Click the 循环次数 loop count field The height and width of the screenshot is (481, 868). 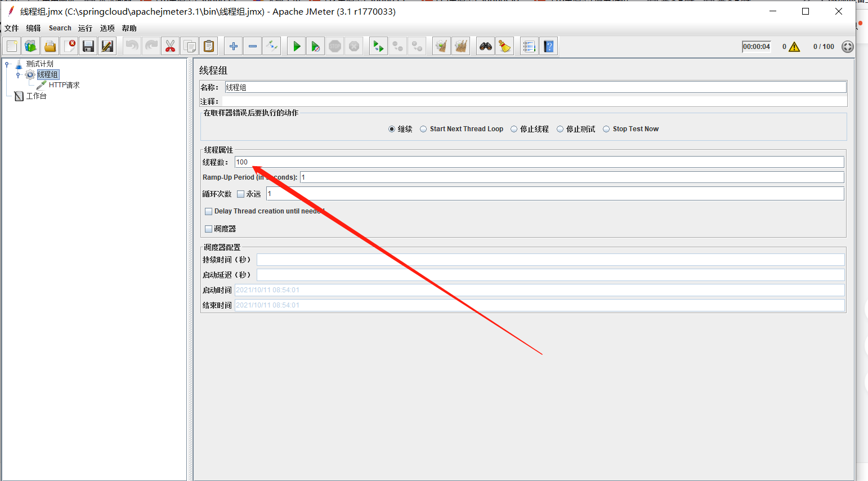(x=555, y=194)
